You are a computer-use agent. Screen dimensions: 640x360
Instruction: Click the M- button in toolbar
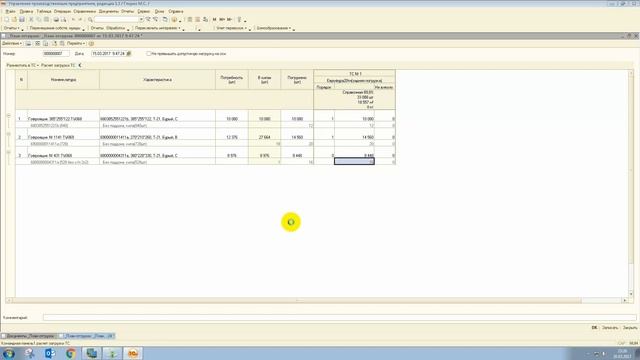(229, 20)
